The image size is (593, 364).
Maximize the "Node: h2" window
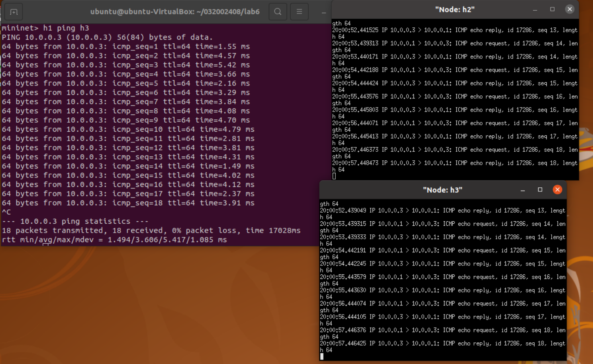(x=552, y=9)
